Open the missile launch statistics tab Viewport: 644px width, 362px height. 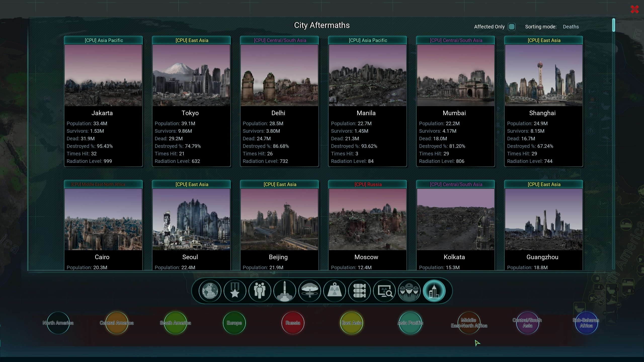pos(285,291)
